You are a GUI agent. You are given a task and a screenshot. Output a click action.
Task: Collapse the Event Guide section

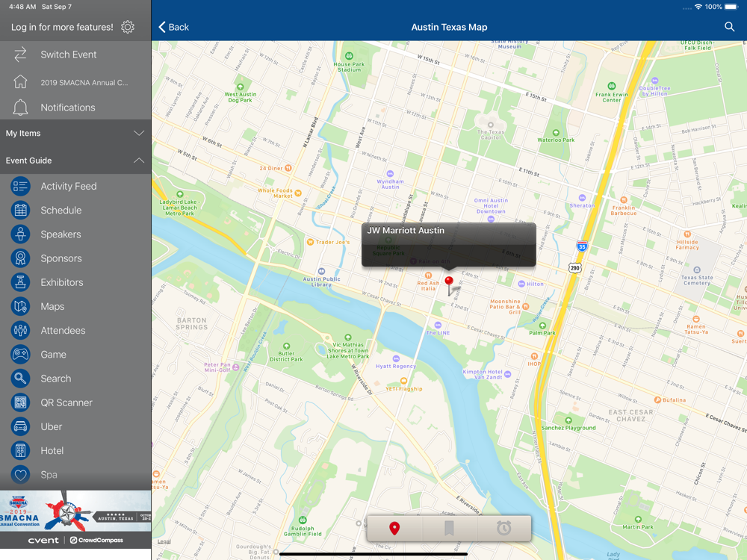point(75,161)
